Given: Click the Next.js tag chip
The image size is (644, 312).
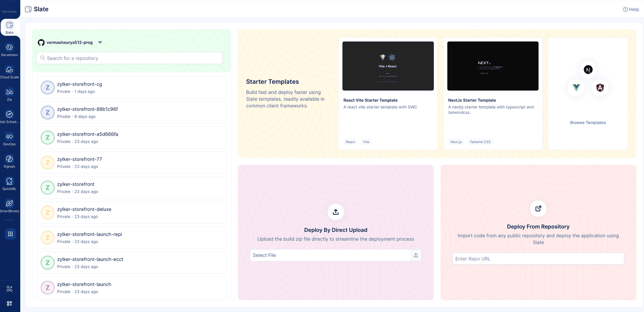Looking at the screenshot, I should (x=456, y=142).
